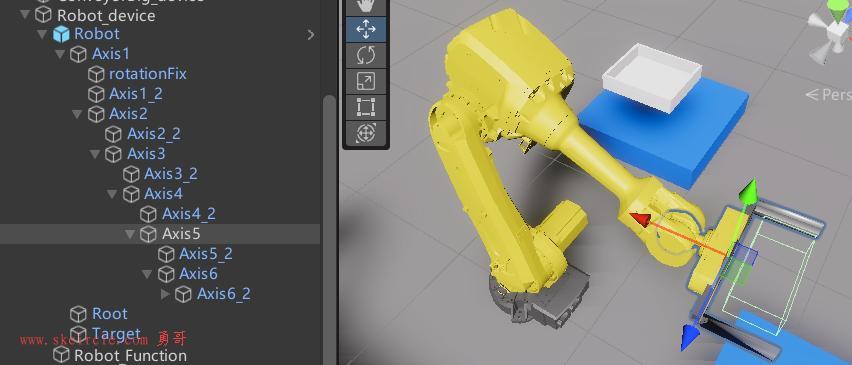Collapse the Axis1 tree node
Viewport: 852px width, 365px height.
[x=60, y=54]
